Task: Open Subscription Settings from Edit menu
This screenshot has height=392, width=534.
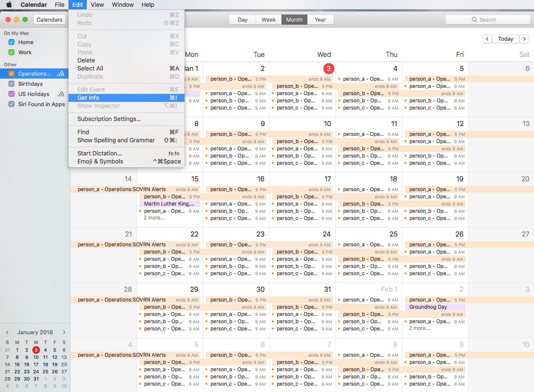Action: click(x=127, y=119)
